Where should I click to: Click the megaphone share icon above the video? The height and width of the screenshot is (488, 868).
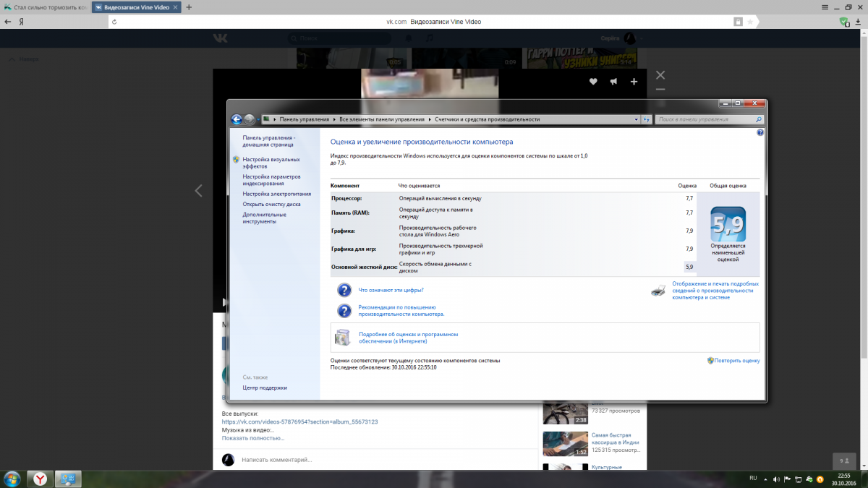click(x=613, y=82)
